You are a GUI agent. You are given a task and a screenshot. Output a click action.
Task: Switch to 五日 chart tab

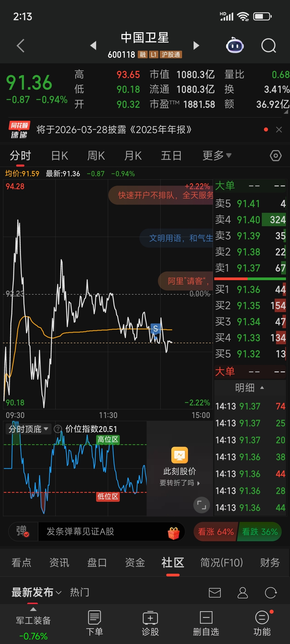pos(171,156)
